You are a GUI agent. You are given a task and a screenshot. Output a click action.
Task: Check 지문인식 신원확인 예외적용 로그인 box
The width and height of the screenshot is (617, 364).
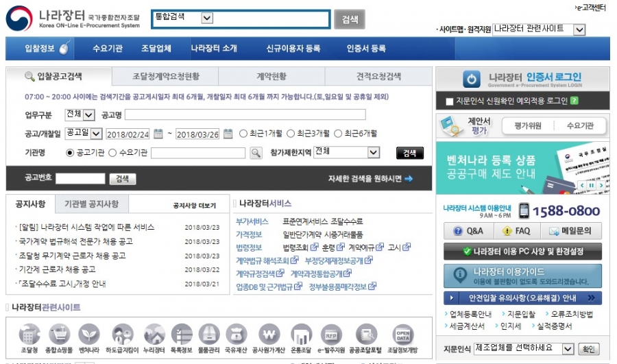tap(449, 101)
